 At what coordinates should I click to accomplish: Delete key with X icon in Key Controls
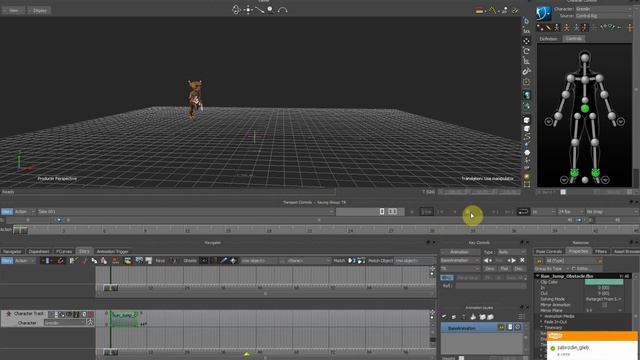click(522, 260)
